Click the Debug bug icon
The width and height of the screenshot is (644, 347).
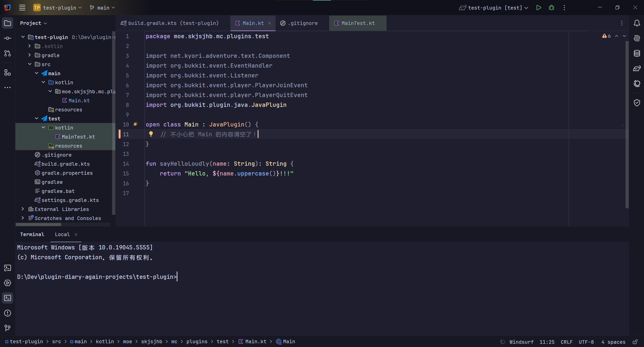[551, 8]
